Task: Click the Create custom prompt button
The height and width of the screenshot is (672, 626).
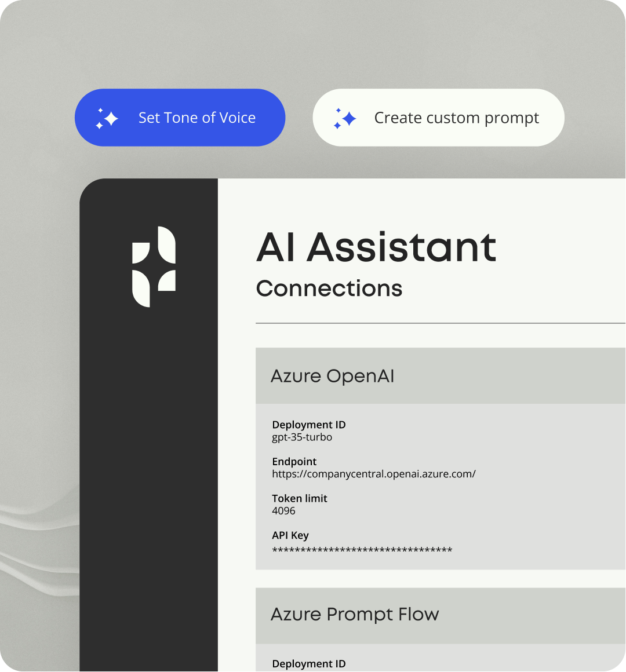Action: click(439, 118)
